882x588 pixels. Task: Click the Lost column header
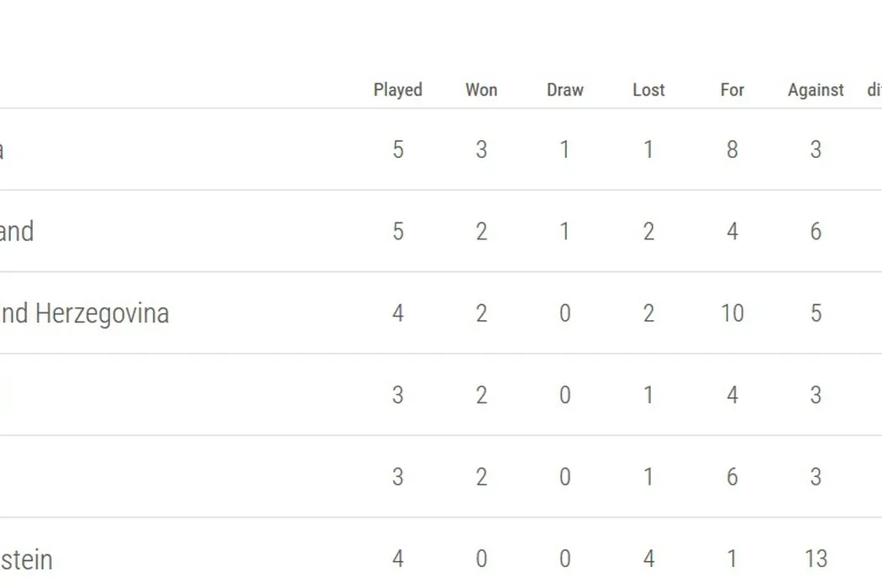coord(648,90)
